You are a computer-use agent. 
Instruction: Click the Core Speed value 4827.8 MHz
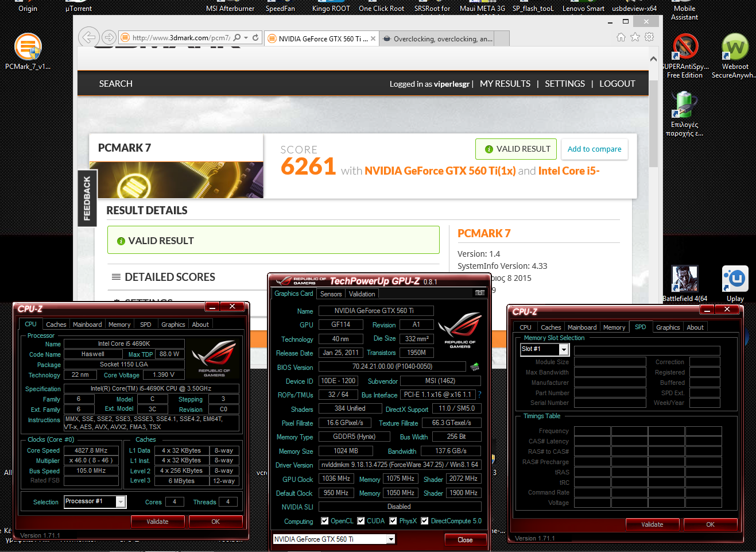click(x=91, y=450)
